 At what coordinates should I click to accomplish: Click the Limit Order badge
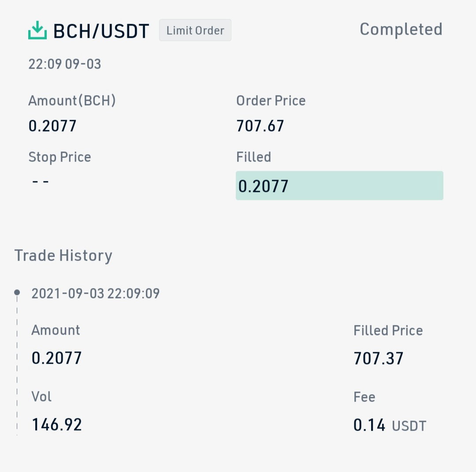(195, 30)
